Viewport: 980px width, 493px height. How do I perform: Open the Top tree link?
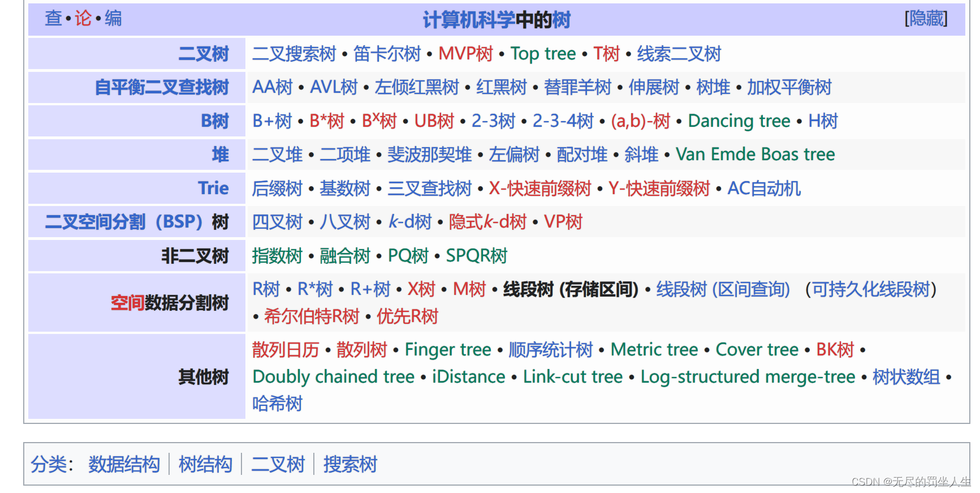click(543, 54)
